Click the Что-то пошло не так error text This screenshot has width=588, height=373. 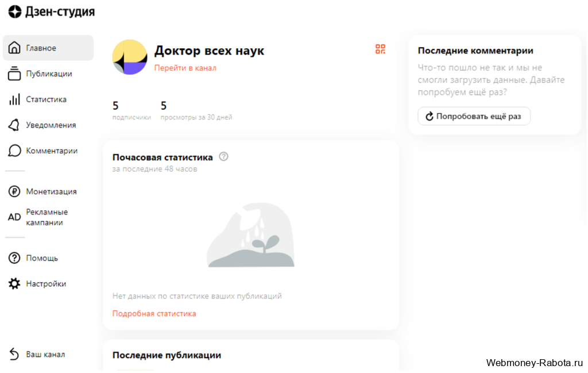pyautogui.click(x=492, y=79)
